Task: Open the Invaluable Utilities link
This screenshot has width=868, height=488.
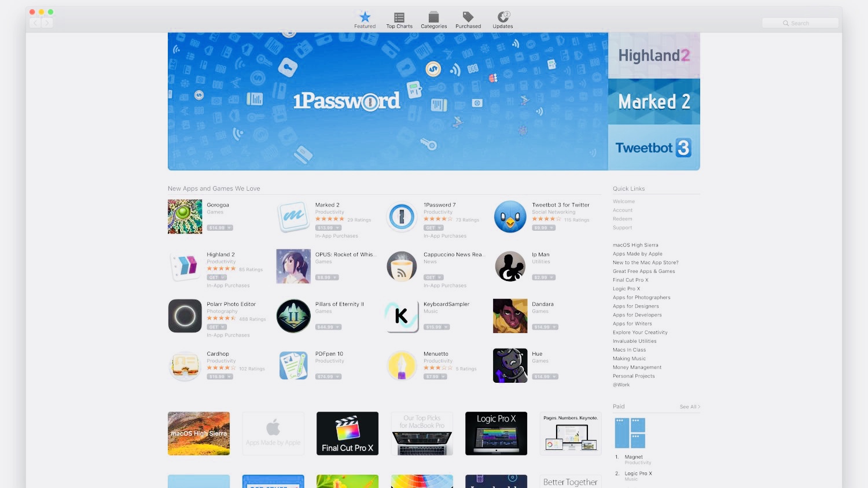Action: (635, 341)
